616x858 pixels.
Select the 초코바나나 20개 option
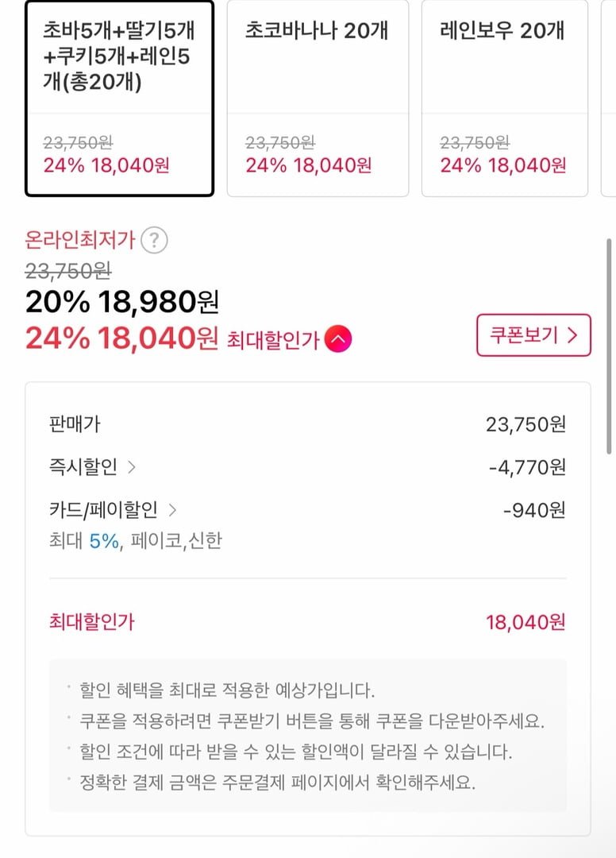[x=318, y=99]
